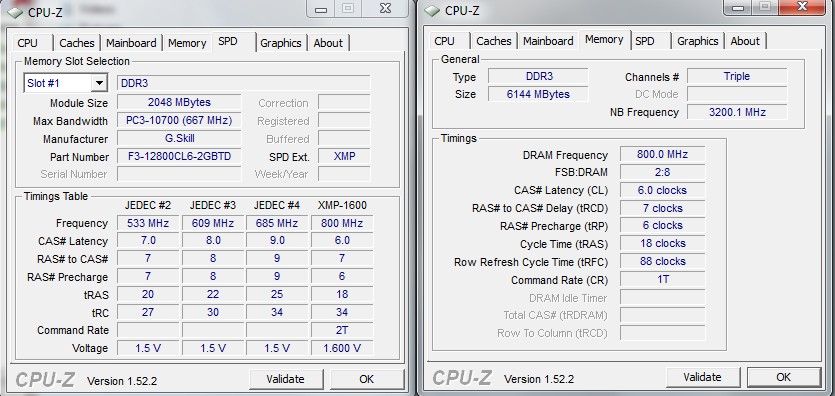Click the NB Frequency value 3200.1 MHz
Viewport: 835px width, 396px height.
(x=736, y=112)
